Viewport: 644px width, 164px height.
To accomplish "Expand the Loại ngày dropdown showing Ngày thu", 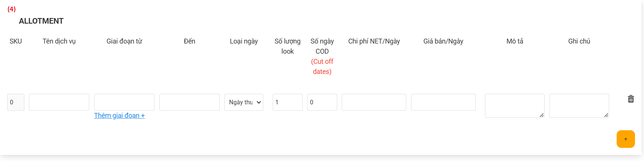I will [244, 102].
